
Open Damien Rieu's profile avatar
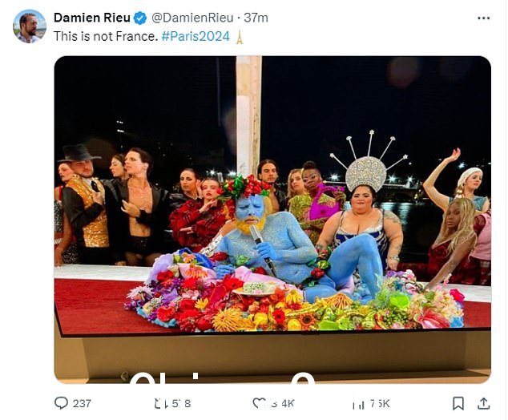point(29,26)
